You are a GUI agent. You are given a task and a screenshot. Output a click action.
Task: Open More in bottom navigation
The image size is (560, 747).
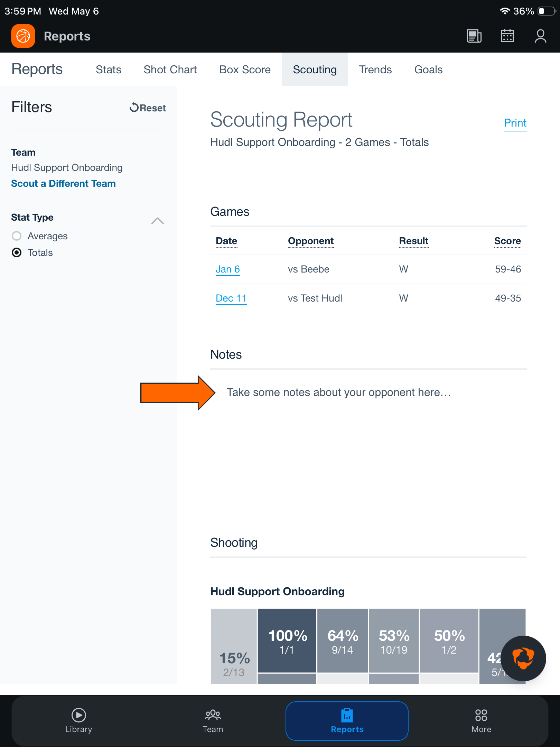coord(481,721)
